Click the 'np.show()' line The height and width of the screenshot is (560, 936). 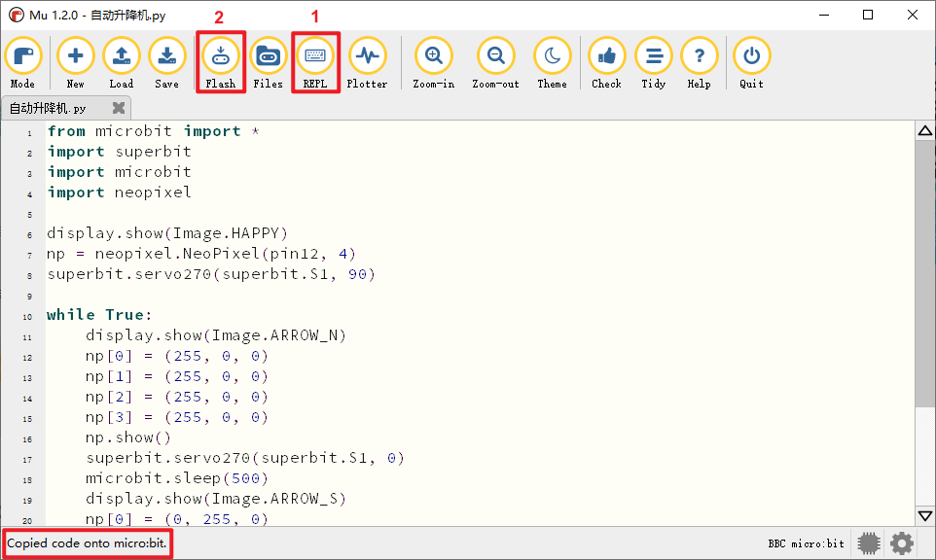(128, 437)
